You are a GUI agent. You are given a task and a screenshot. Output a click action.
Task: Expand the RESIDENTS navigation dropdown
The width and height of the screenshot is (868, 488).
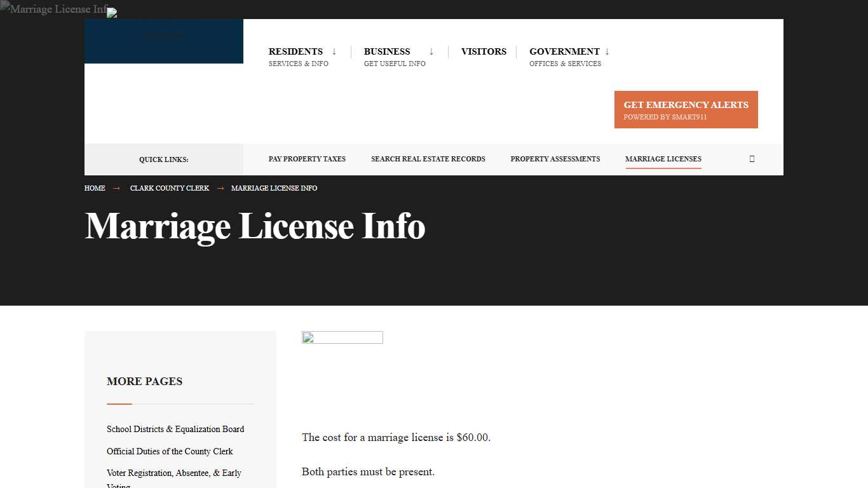coord(295,51)
